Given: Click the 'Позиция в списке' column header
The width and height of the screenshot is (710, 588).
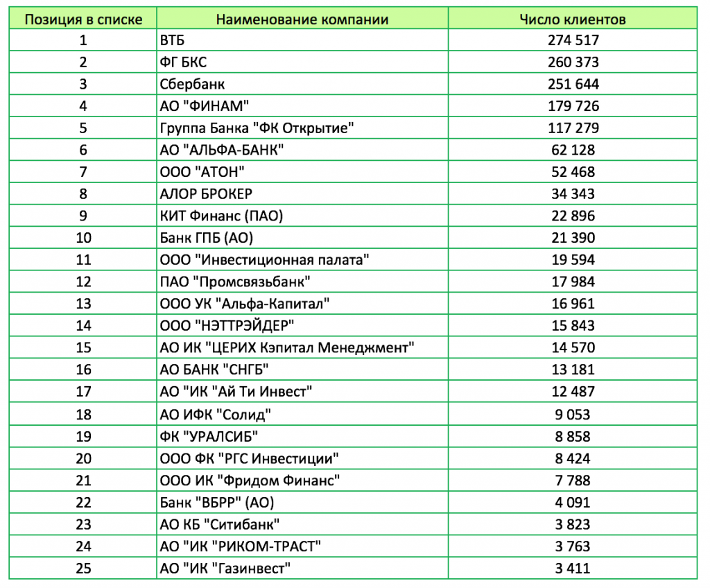Looking at the screenshot, I should click(83, 19).
